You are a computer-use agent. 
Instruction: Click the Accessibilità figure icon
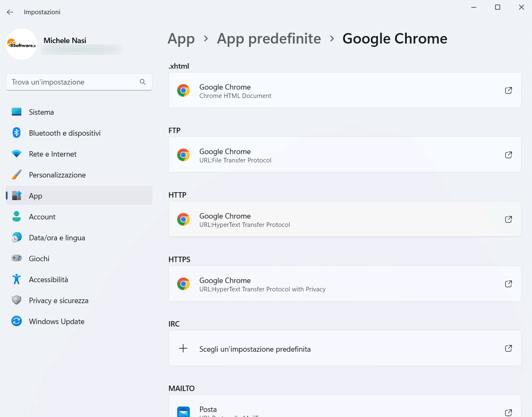17,279
